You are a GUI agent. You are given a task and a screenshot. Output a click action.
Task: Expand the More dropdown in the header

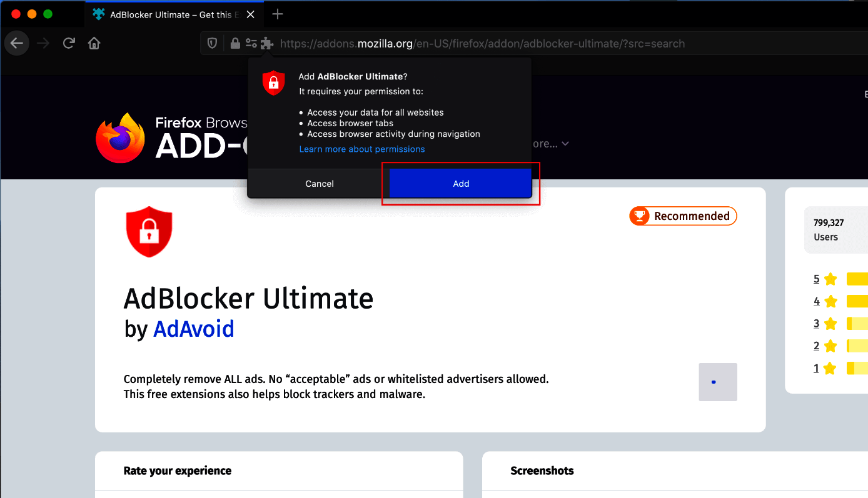pos(553,143)
